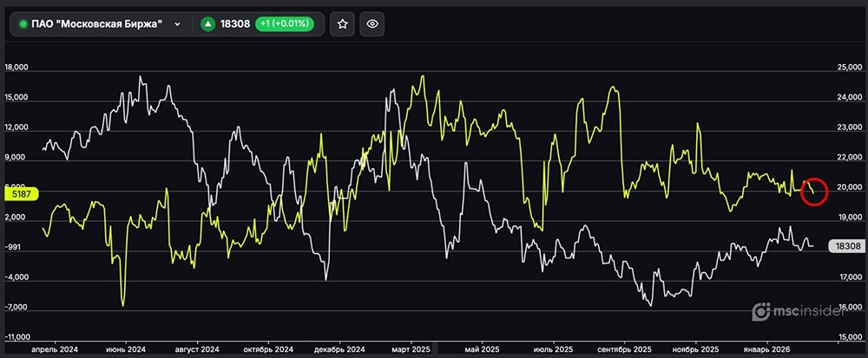Toggle chart visibility with the eye icon
The width and height of the screenshot is (868, 358).
[x=372, y=24]
